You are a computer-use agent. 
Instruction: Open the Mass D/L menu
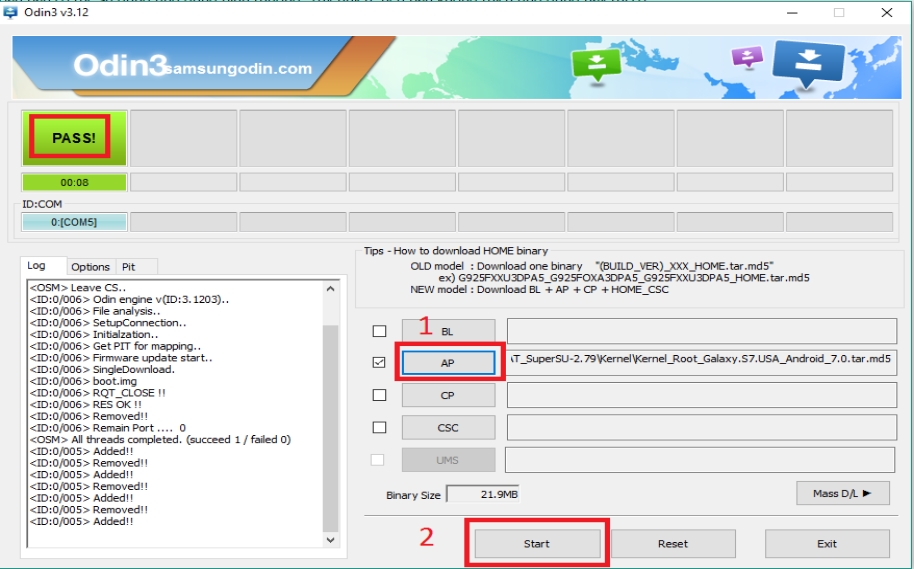tap(843, 493)
